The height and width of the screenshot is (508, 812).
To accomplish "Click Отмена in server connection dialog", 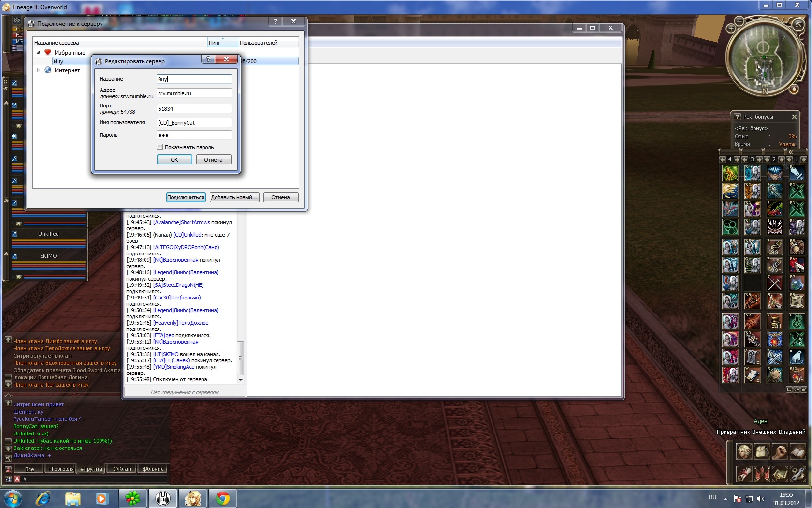I will coord(280,197).
